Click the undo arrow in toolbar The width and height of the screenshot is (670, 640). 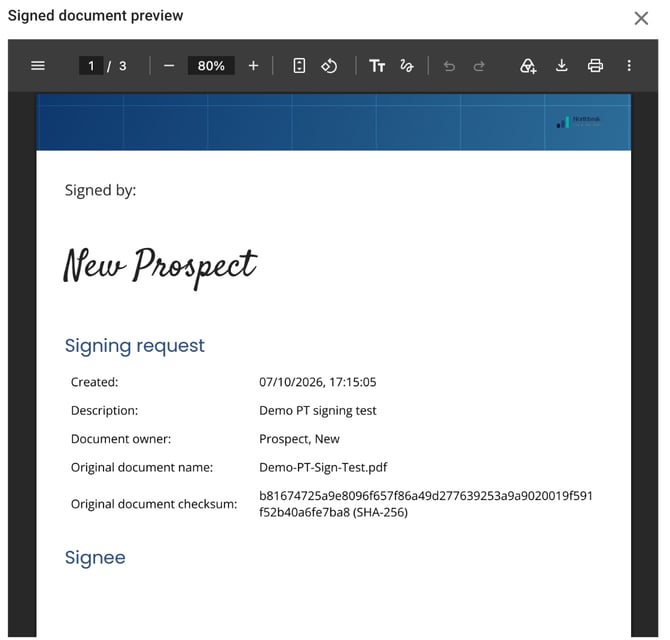[449, 66]
